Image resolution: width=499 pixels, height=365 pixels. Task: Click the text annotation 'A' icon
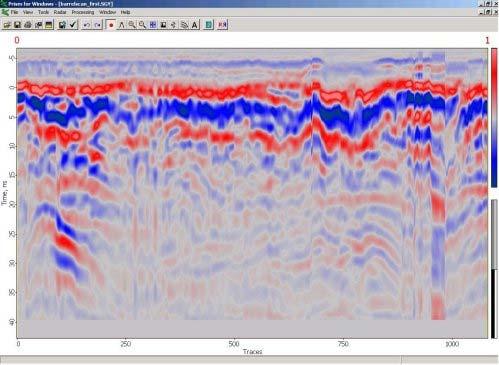[195, 25]
